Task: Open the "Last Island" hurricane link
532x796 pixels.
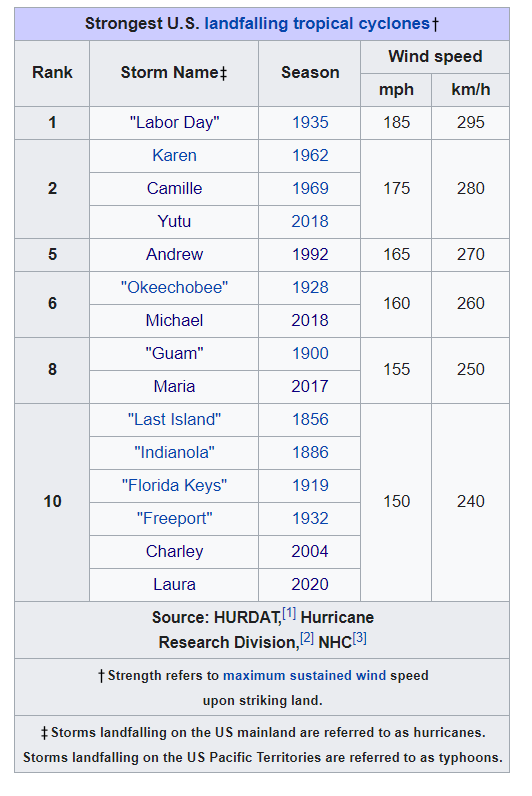Action: click(174, 419)
